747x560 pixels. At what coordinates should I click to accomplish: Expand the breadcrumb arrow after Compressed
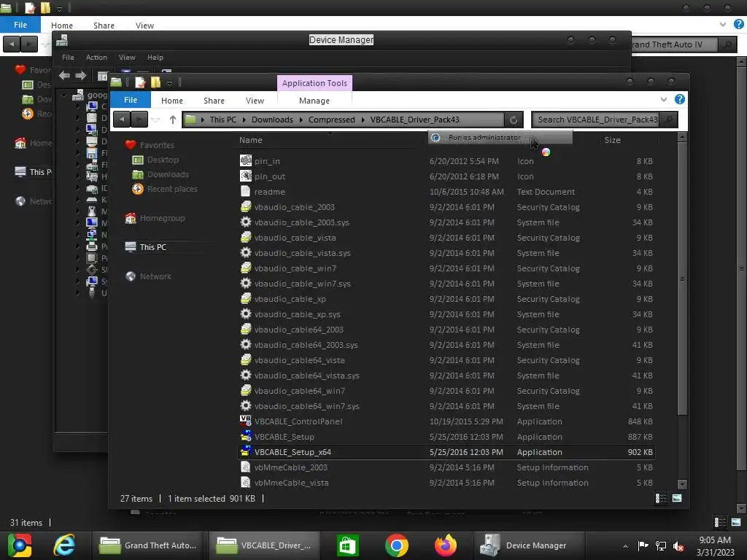[363, 120]
